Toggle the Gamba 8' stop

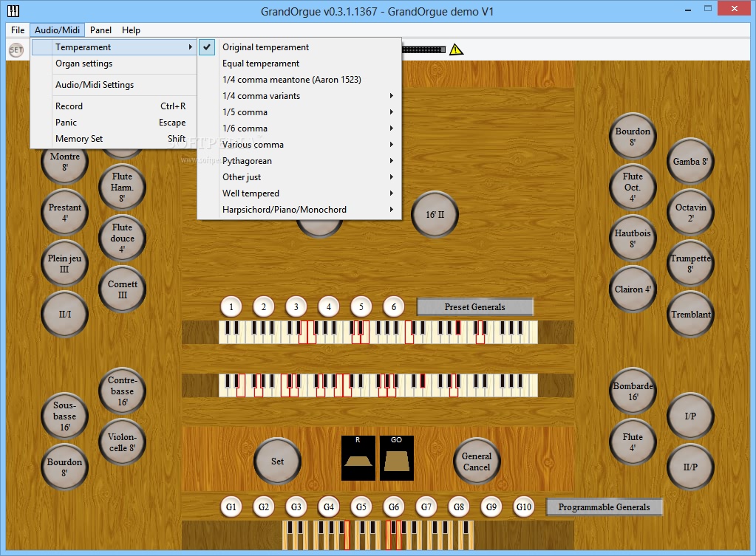(690, 162)
